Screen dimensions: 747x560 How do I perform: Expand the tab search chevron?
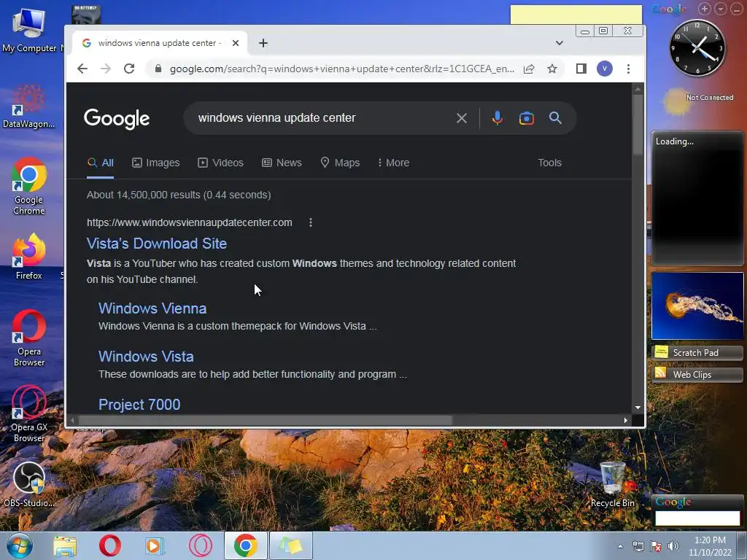point(560,43)
